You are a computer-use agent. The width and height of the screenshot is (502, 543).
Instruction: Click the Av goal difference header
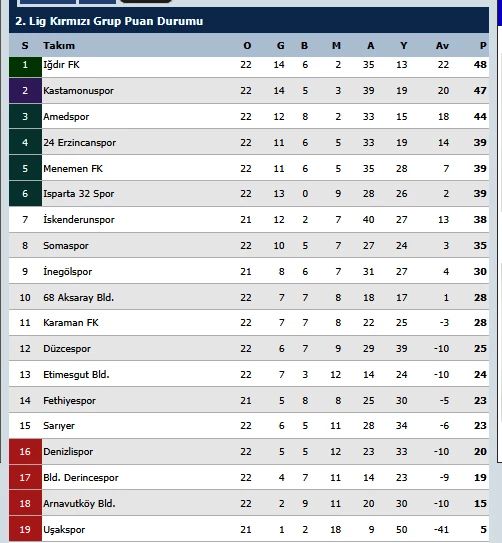(442, 46)
